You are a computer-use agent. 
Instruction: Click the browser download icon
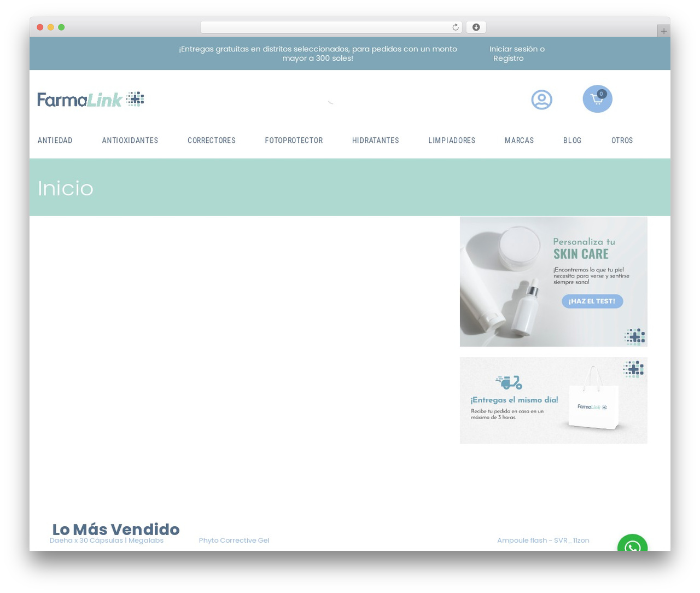(x=476, y=27)
